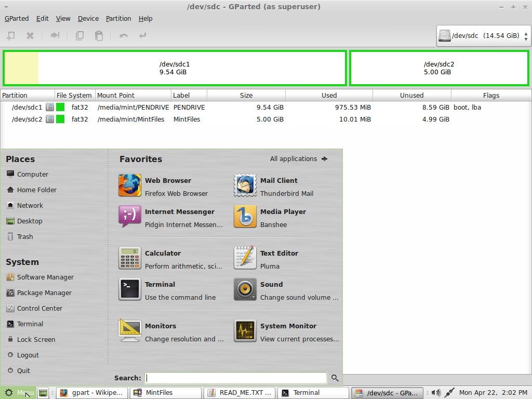532x399 pixels.
Task: Click the Copy partition toolbar icon
Action: tap(81, 35)
